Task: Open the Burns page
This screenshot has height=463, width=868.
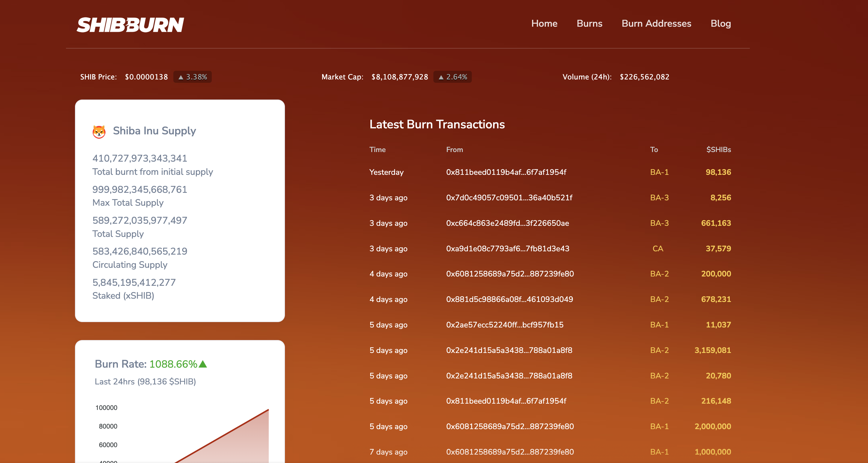Action: pyautogui.click(x=589, y=23)
